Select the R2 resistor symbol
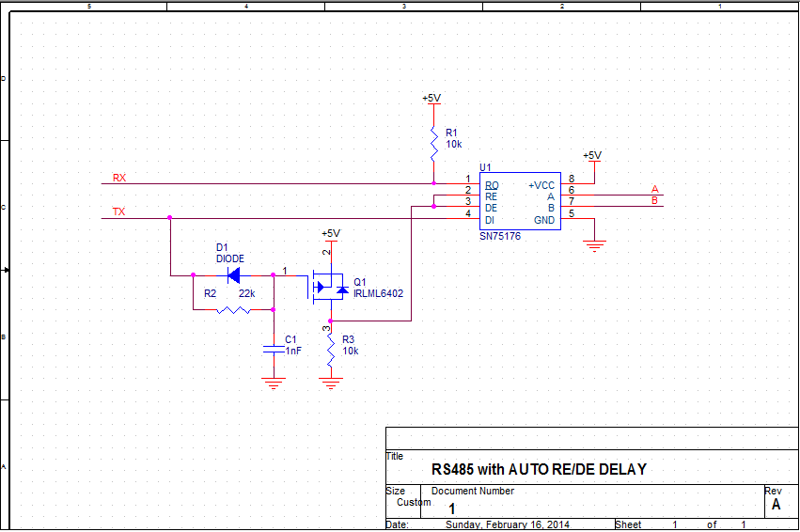Image resolution: width=800 pixels, height=532 pixels. coord(233,309)
